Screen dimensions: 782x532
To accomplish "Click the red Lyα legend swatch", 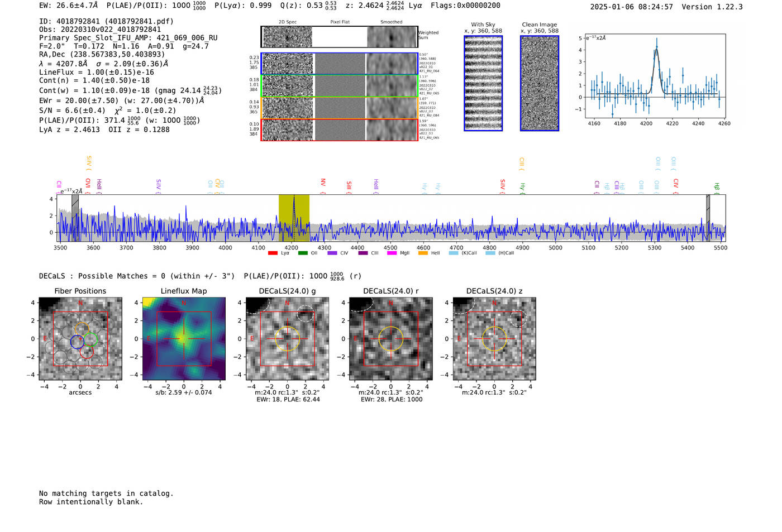I will click(273, 253).
